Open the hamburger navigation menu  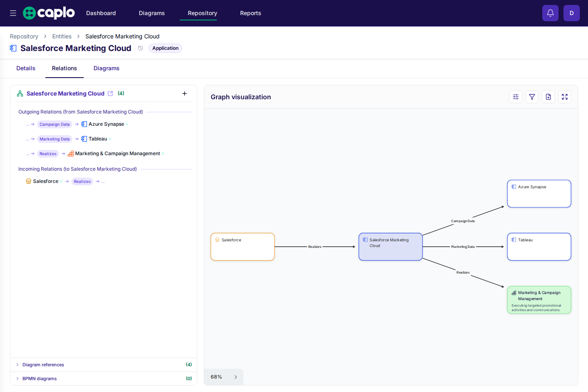[x=13, y=13]
